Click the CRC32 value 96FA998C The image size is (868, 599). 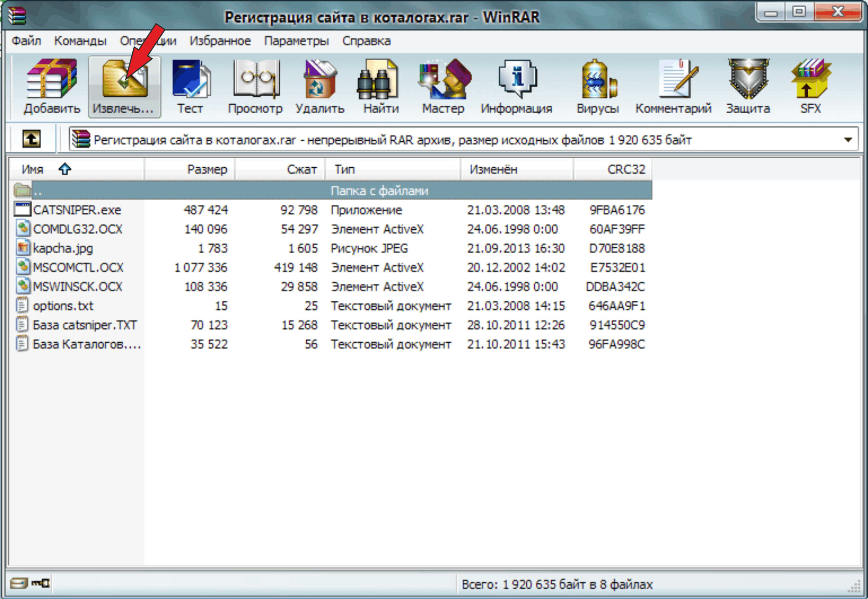(x=617, y=344)
